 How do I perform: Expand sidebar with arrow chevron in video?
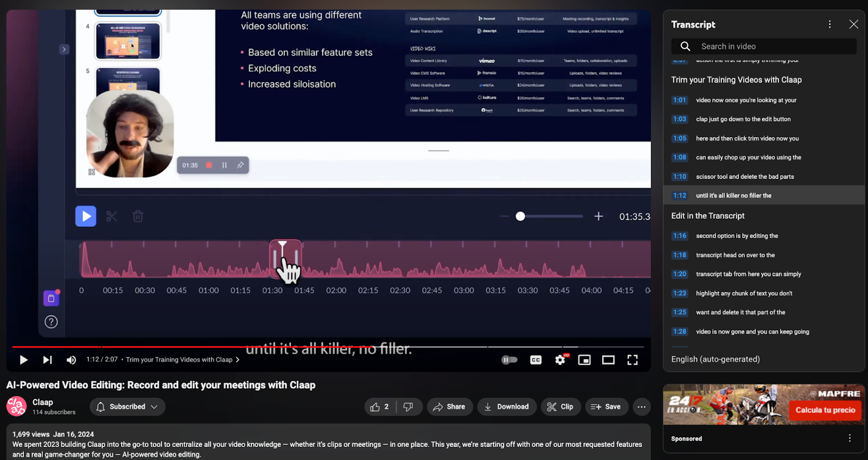click(x=64, y=49)
